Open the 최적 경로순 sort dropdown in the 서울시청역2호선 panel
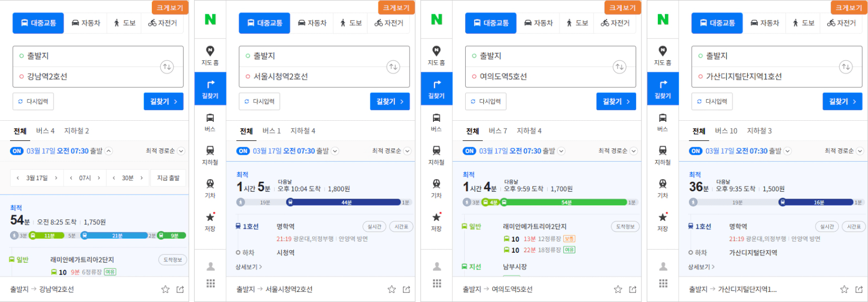 click(391, 151)
